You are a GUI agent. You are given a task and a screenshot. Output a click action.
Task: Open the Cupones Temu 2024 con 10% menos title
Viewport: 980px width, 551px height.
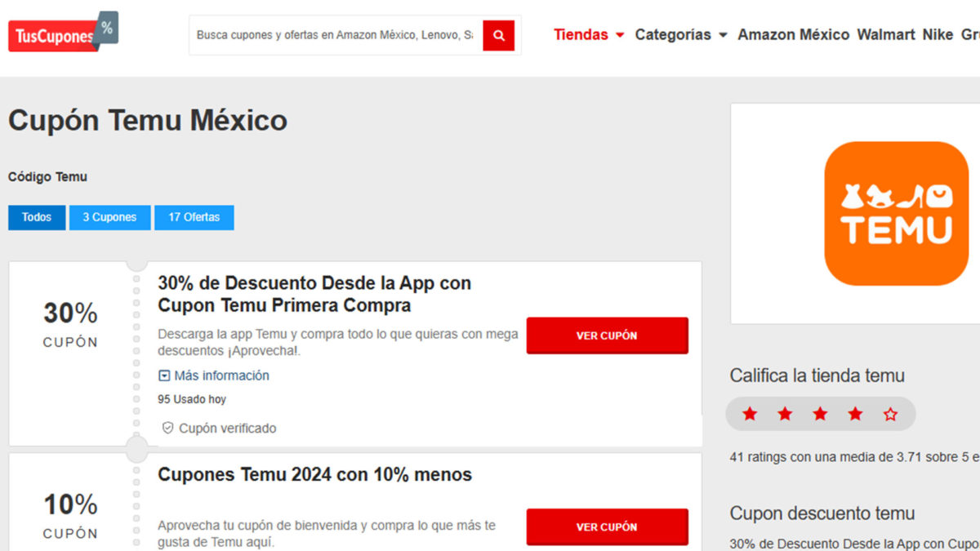pos(314,474)
